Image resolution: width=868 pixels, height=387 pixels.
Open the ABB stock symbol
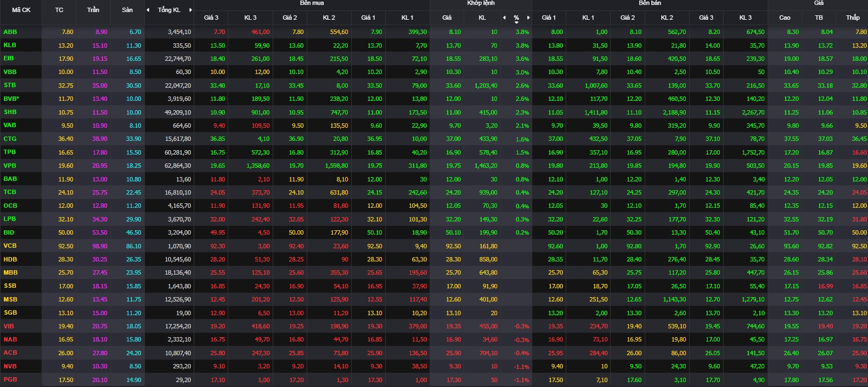coord(10,32)
